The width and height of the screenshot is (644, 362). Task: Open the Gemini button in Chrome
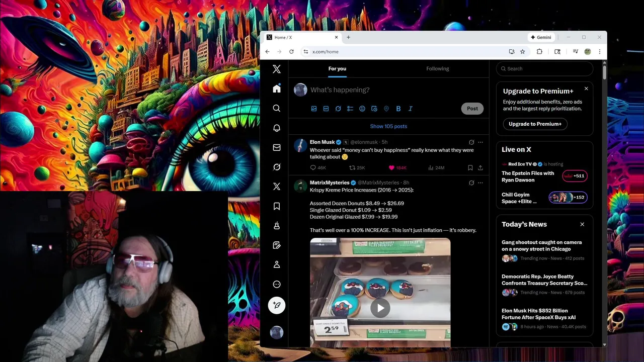(541, 37)
